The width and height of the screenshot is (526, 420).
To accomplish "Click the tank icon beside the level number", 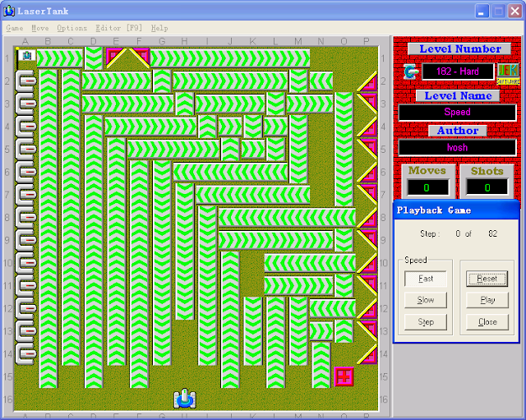I will pos(411,72).
